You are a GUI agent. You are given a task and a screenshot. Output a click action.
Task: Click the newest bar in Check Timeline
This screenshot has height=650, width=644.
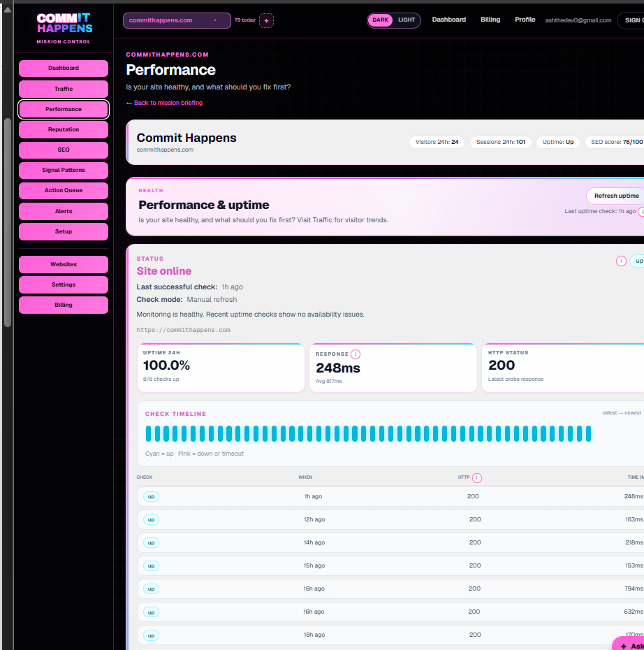(x=589, y=433)
